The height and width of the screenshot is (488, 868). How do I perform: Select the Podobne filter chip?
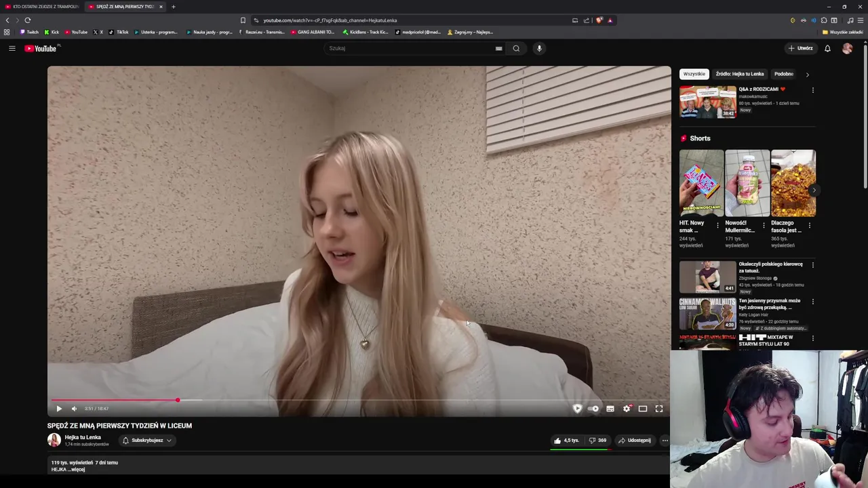click(x=784, y=74)
